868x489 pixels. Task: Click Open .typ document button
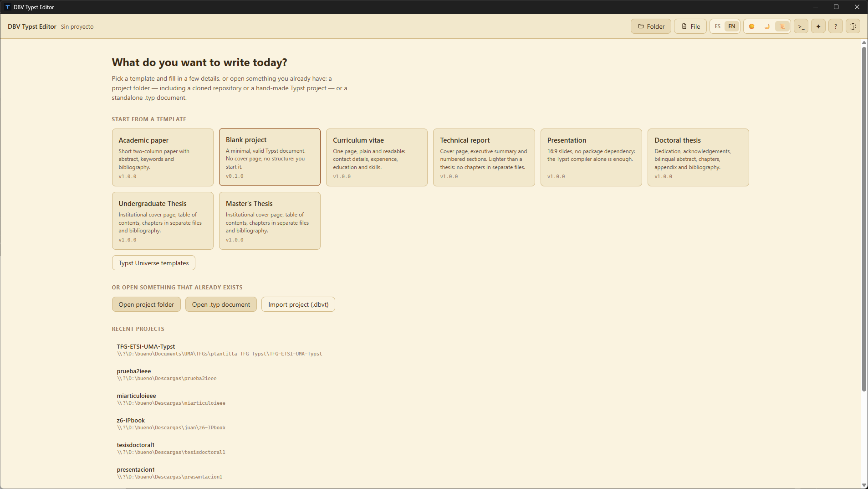coord(221,304)
